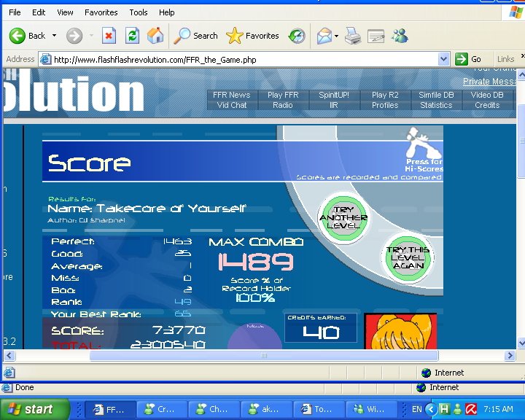This screenshot has width=525, height=420.
Task: Expand the Mail button dropdown arrow
Action: (336, 36)
